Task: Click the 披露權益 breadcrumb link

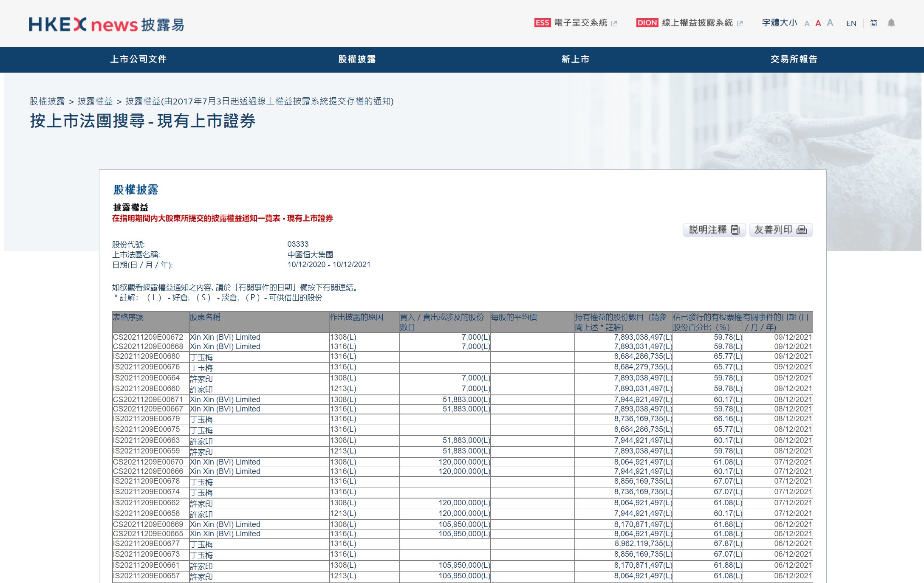Action: coord(95,101)
